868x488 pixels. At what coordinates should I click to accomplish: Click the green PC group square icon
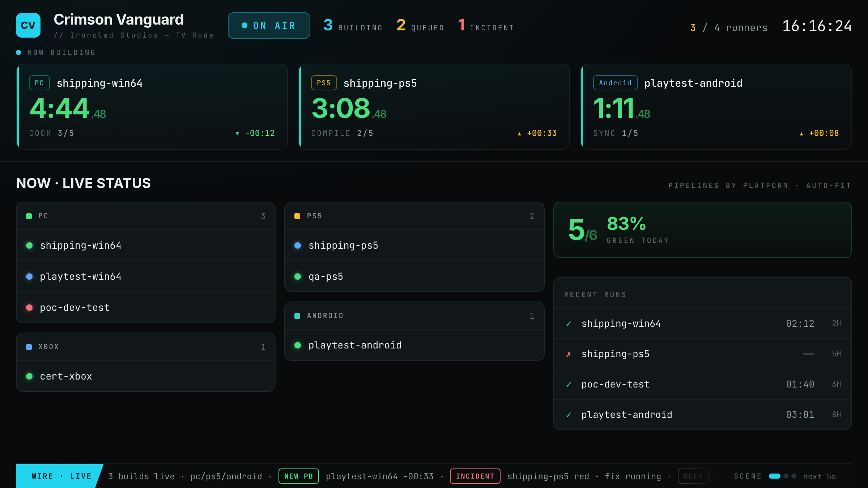(29, 216)
